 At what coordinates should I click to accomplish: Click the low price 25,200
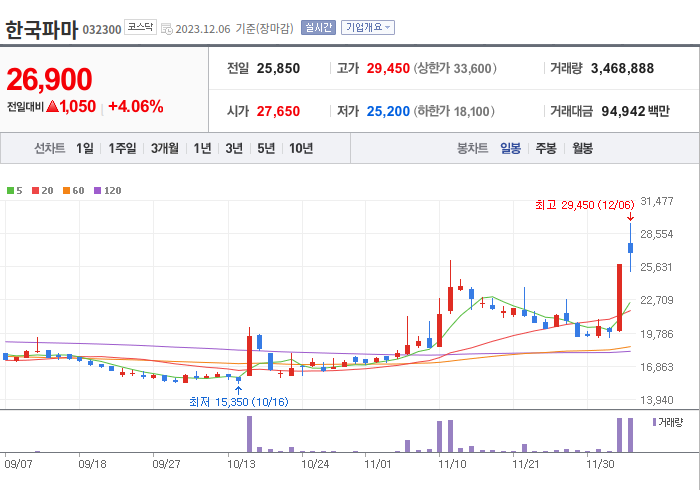click(x=388, y=111)
